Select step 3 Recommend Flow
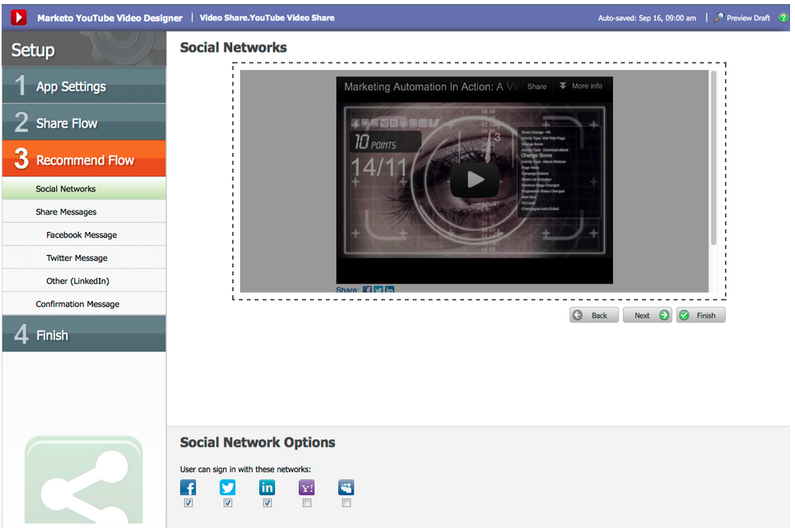Image resolution: width=795 pixels, height=532 pixels. [84, 159]
